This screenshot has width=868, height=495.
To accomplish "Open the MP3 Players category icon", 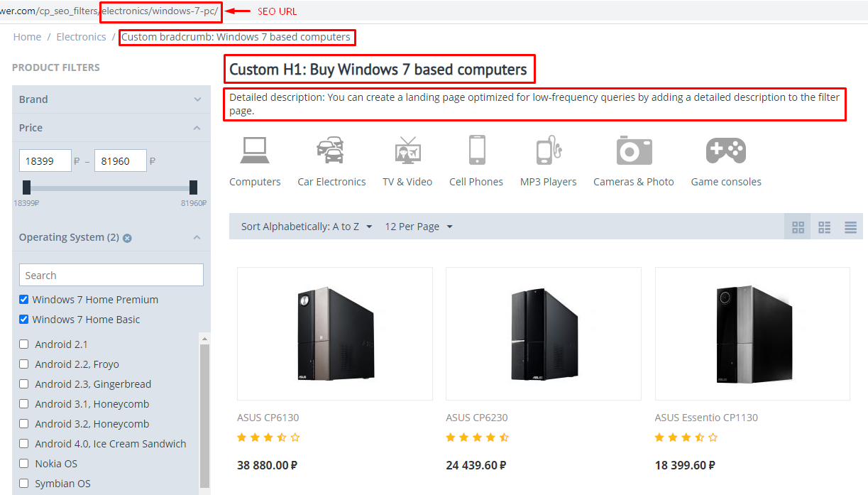I will tap(548, 150).
